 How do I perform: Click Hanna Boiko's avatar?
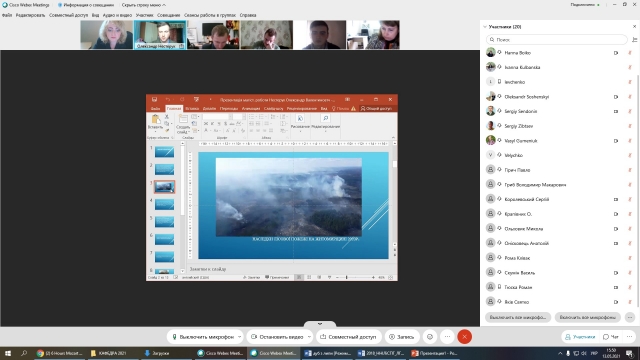[491, 53]
